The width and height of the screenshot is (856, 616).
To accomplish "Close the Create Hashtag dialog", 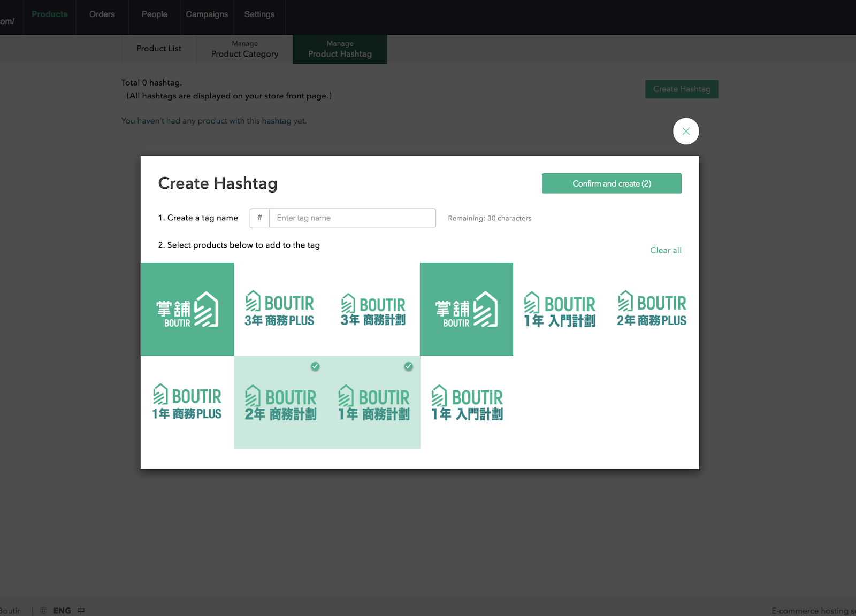I will [686, 131].
